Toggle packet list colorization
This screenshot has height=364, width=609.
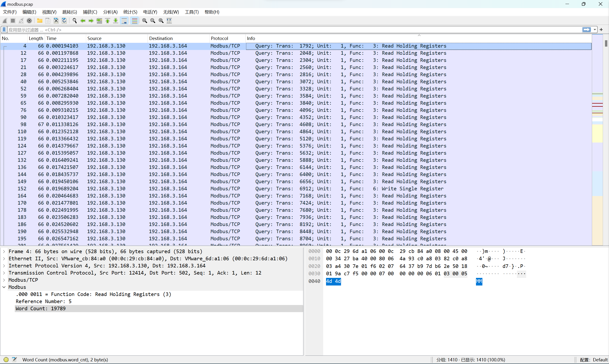[x=134, y=21]
